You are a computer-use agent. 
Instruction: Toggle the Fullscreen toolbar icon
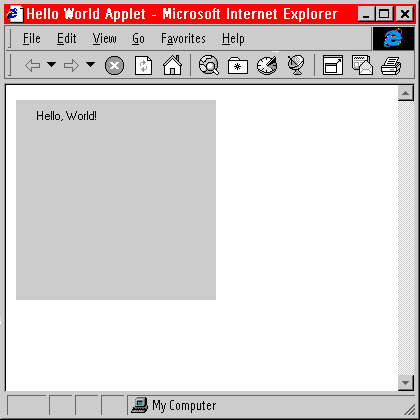click(x=333, y=65)
